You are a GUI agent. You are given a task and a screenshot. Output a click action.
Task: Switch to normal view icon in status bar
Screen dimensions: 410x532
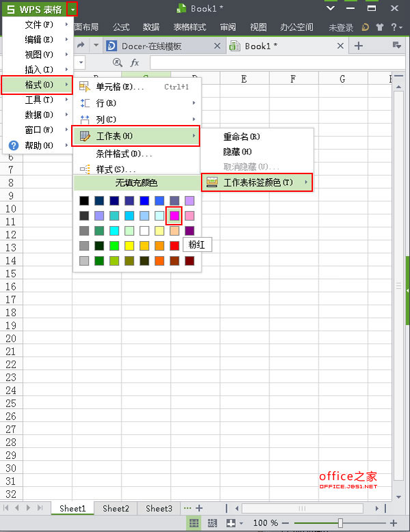(x=194, y=523)
